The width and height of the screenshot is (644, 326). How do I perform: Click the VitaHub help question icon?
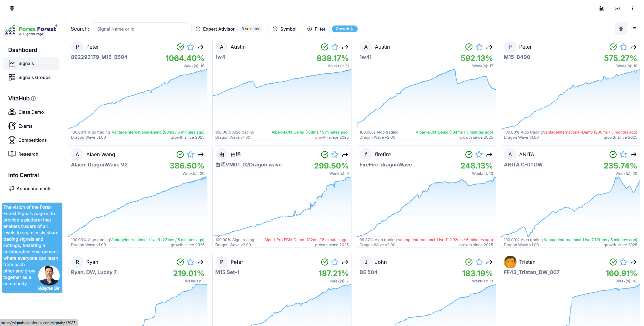tap(33, 98)
